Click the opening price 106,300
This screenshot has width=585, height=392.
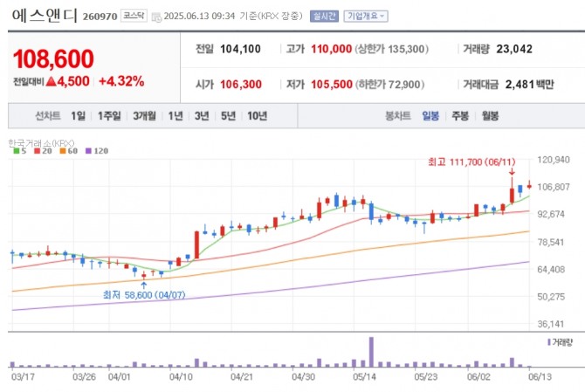pyautogui.click(x=241, y=85)
